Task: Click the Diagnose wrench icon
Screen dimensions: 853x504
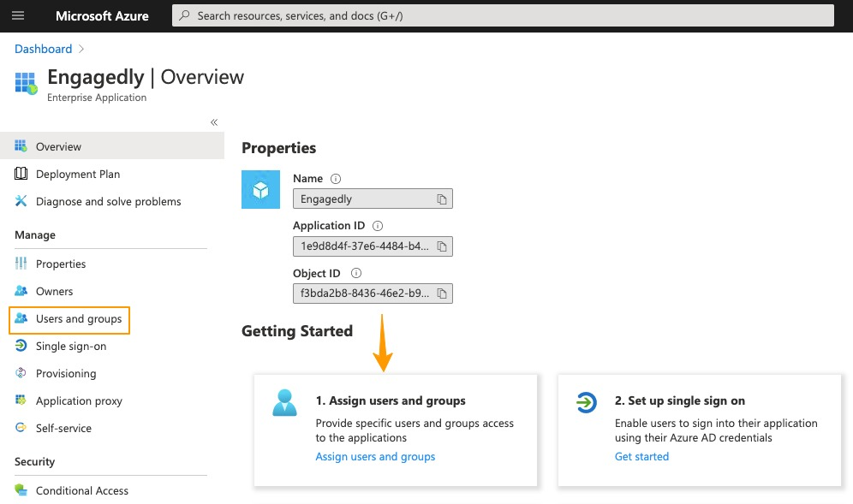Action: [x=21, y=200]
